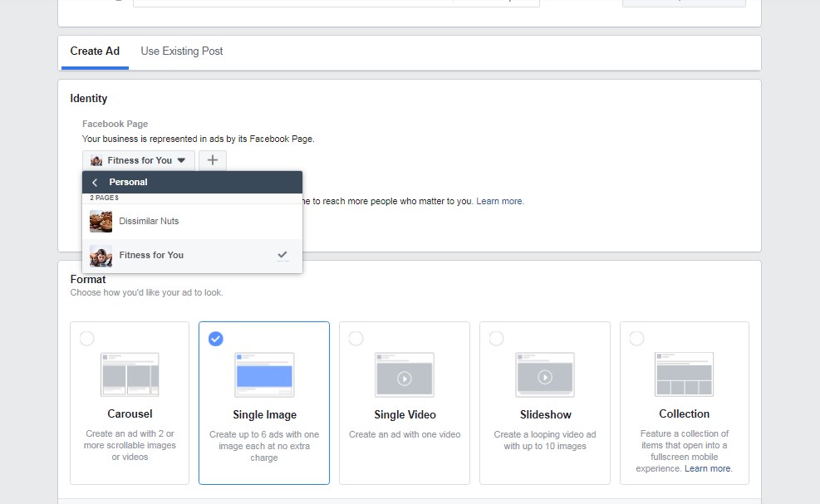Click the 'Create up to 6 ads' description
The image size is (820, 504).
pyautogui.click(x=264, y=446)
